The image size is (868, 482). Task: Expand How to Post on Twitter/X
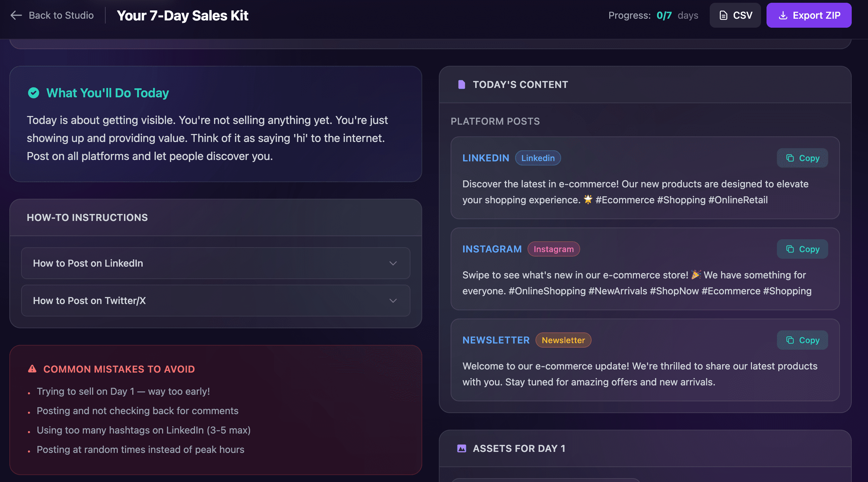point(216,301)
